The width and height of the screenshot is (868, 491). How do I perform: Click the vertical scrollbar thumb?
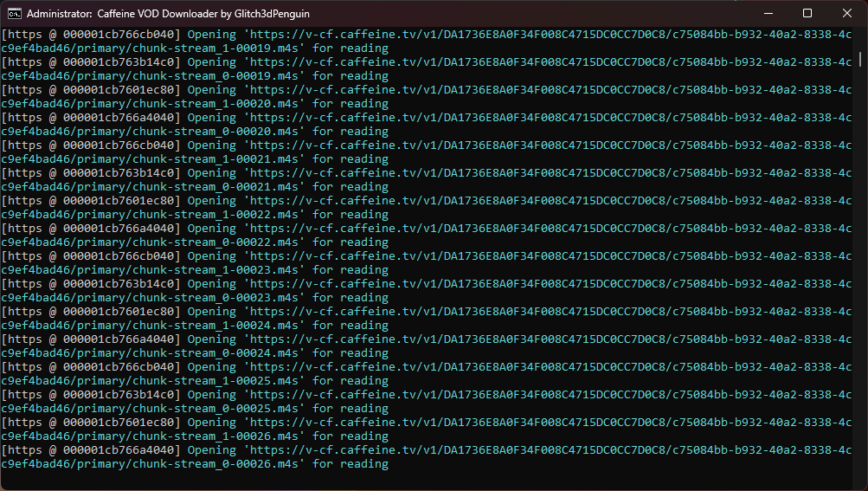tap(859, 58)
